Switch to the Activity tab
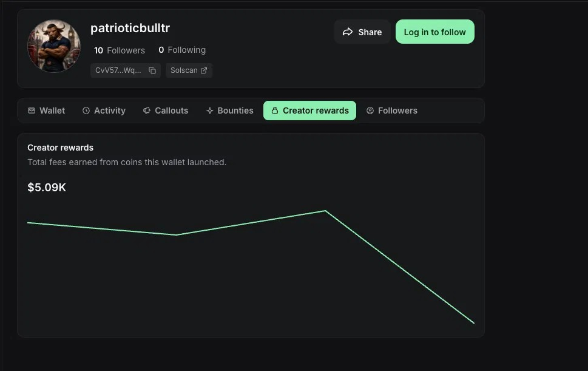 pyautogui.click(x=104, y=111)
